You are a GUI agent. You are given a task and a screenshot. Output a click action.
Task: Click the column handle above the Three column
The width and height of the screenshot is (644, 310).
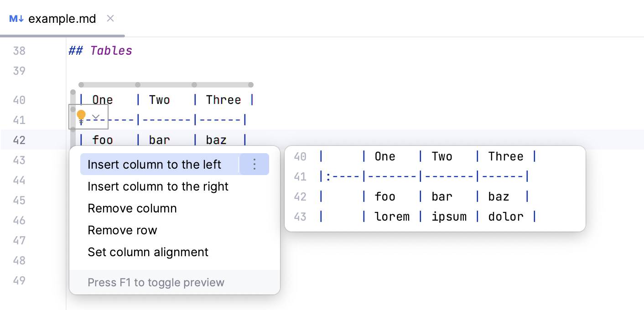click(x=195, y=84)
